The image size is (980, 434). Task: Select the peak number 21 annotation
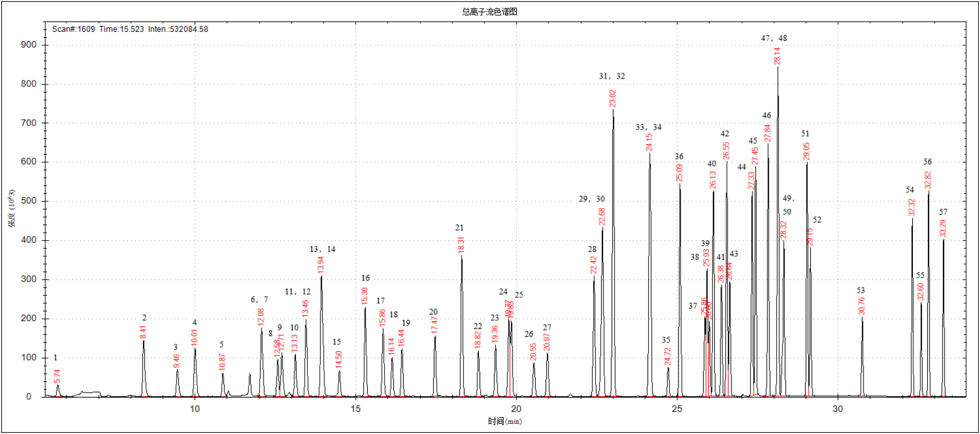[x=459, y=228]
